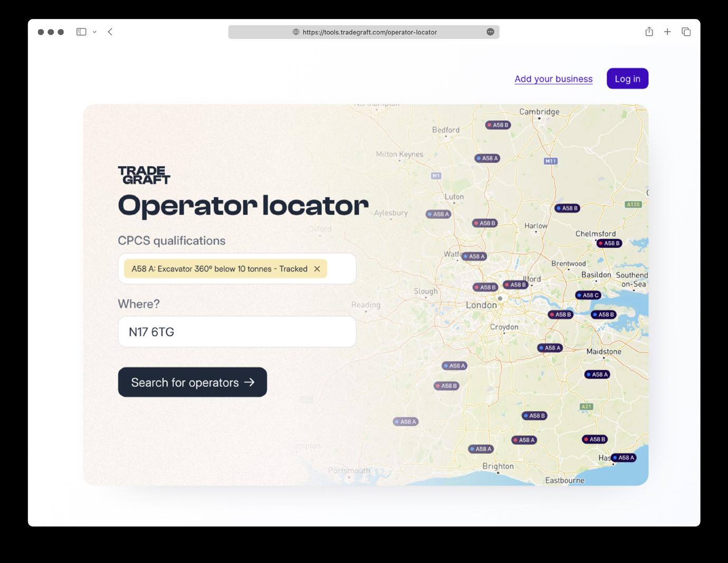728x563 pixels.
Task: Click the globe icon in the address bar
Action: pos(296,32)
